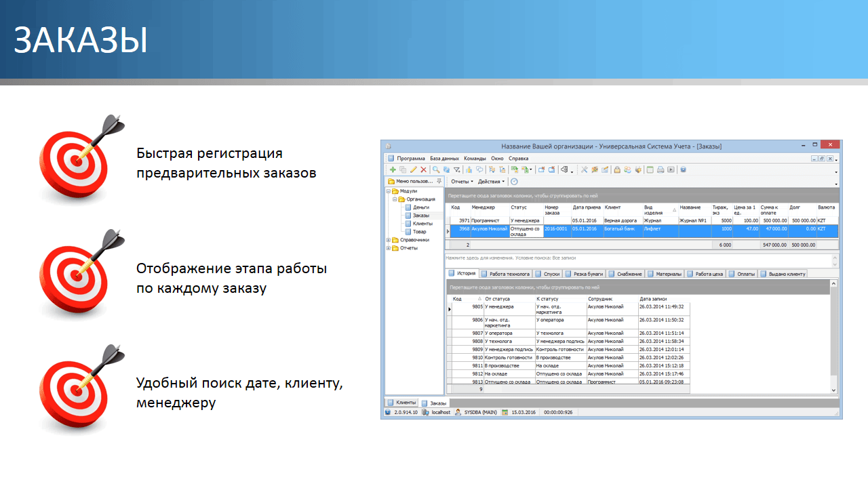Sort orders by the Менеджер column header
The width and height of the screenshot is (868, 488).
(x=490, y=210)
